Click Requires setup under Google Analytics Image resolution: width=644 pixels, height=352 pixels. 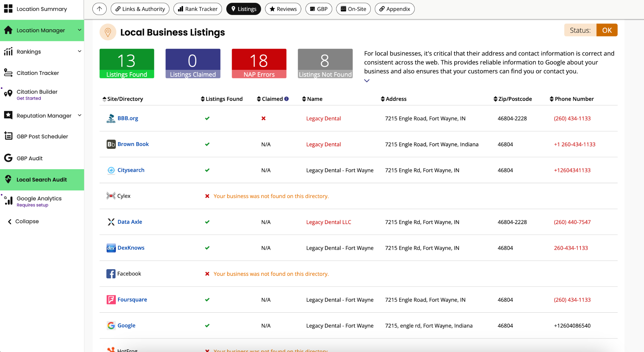[x=32, y=205]
